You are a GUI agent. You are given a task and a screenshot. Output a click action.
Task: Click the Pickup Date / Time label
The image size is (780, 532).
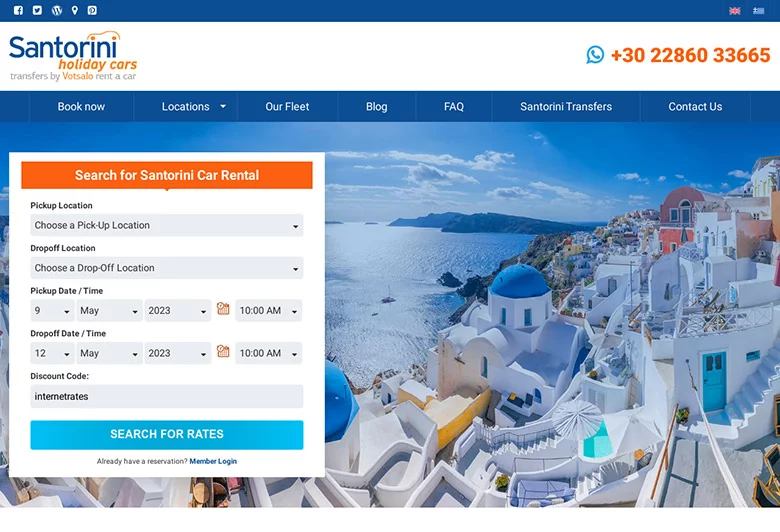(x=67, y=291)
